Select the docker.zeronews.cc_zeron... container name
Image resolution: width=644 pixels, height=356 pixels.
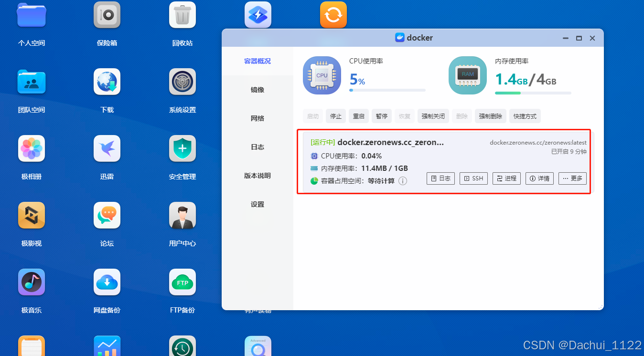tap(390, 142)
